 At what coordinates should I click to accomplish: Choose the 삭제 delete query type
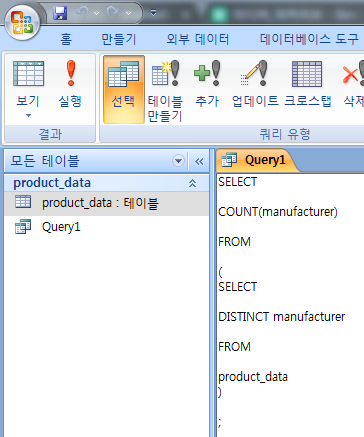point(353,84)
